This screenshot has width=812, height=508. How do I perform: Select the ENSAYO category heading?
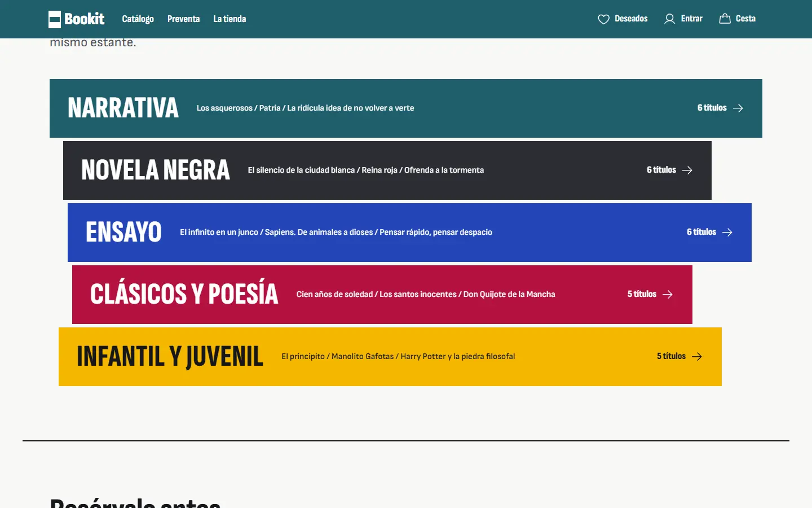click(123, 232)
